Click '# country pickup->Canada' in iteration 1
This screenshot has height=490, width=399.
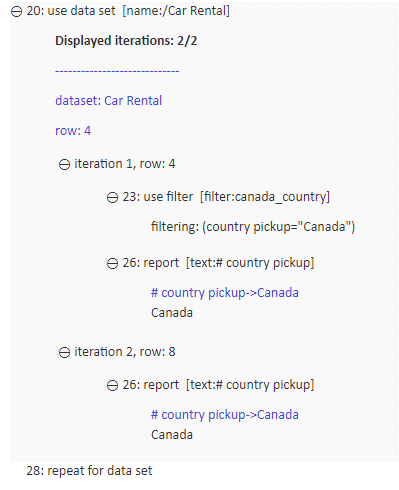[x=225, y=293]
